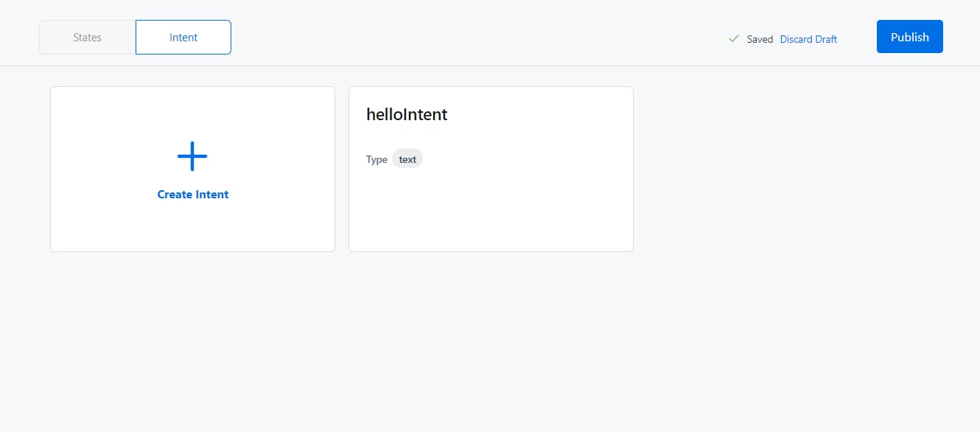Click the Create Intent card below its label

click(193, 226)
